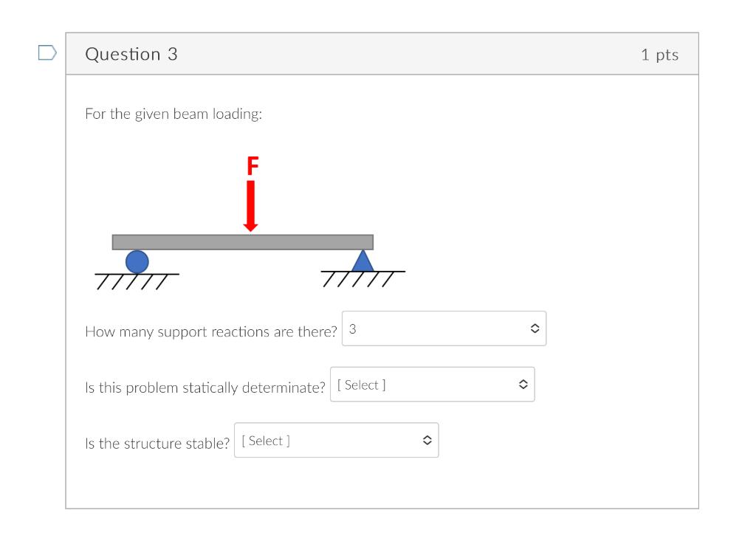Viewport: 756px width, 544px height.
Task: Open the structure stable Select dropdown
Action: pyautogui.click(x=336, y=440)
